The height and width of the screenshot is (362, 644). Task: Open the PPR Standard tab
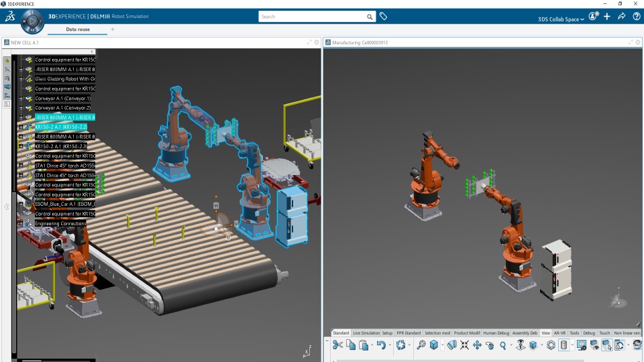[x=409, y=333]
